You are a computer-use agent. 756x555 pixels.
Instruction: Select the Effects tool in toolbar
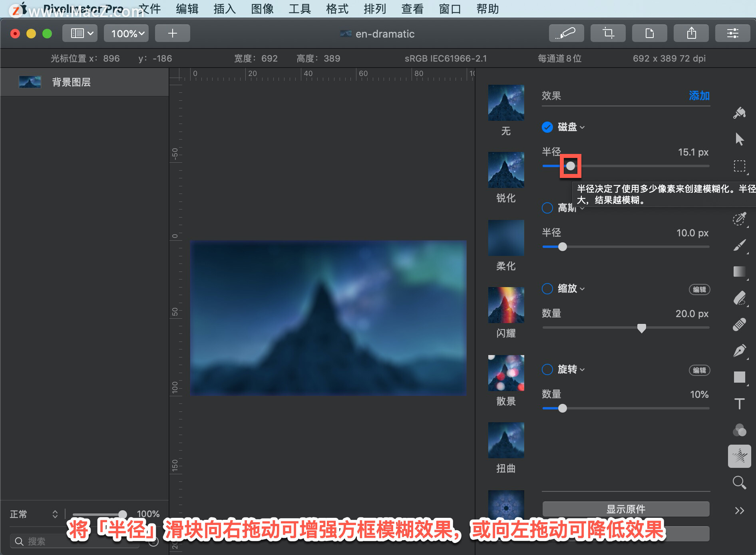[x=739, y=456]
